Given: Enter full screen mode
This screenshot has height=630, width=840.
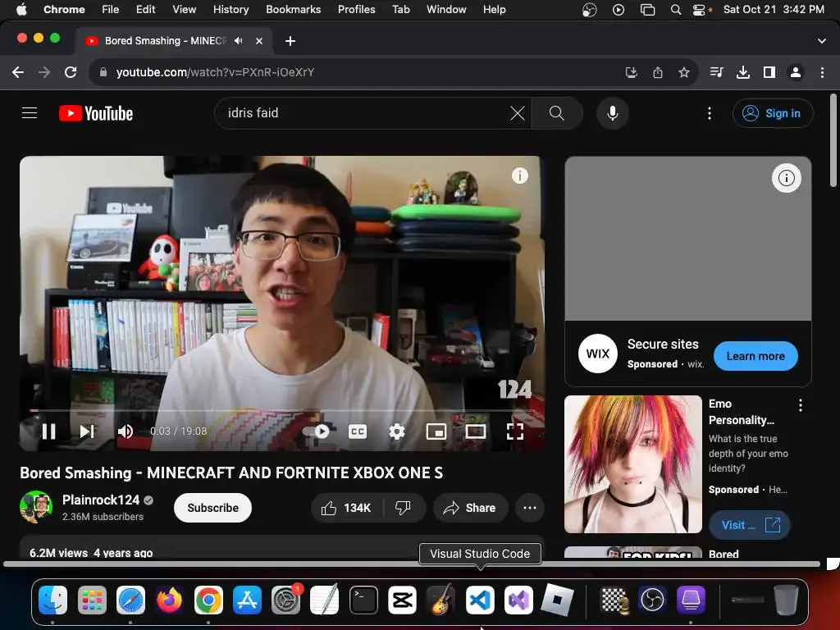Looking at the screenshot, I should coord(515,431).
